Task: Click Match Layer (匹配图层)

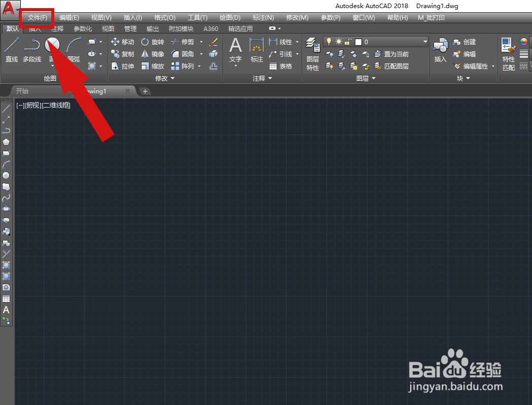Action: click(391, 66)
